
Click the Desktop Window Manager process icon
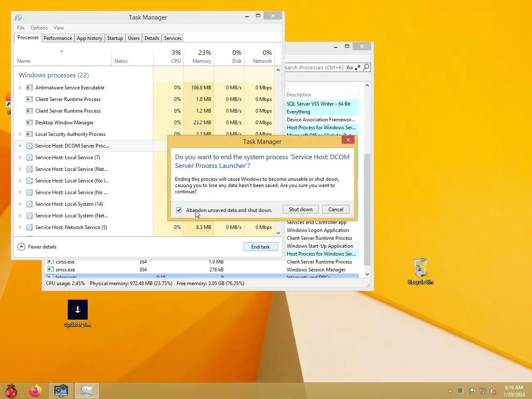(x=30, y=123)
